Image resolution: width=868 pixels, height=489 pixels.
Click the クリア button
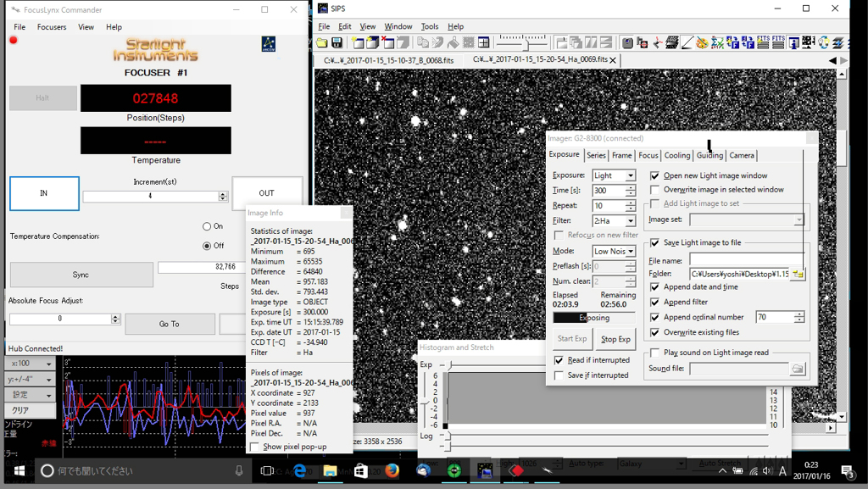[31, 410]
